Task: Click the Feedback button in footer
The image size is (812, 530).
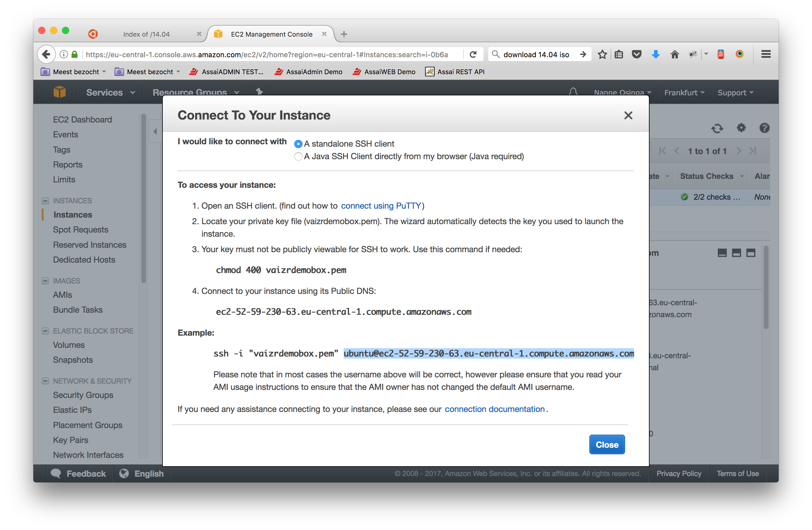Action: click(x=78, y=473)
